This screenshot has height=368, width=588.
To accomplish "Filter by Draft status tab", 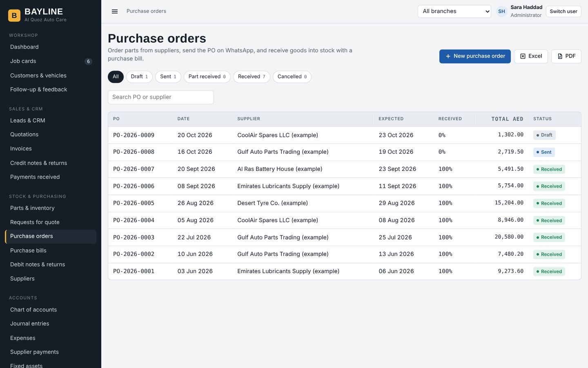I will coord(139,77).
